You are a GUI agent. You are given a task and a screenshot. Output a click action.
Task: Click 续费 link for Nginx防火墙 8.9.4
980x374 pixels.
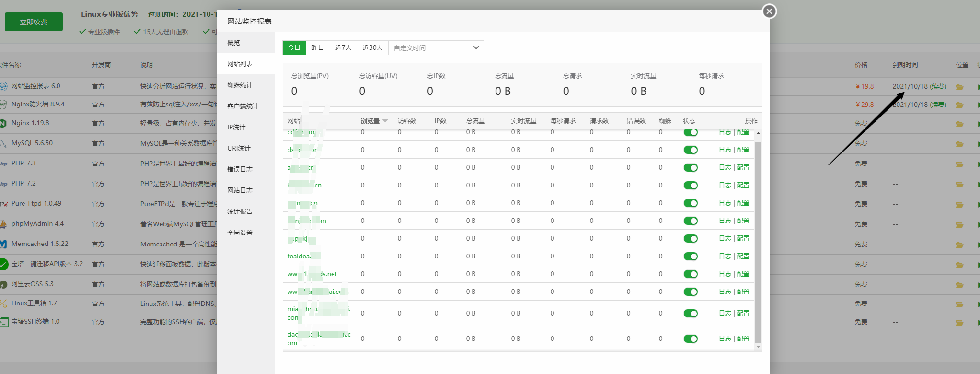tap(938, 105)
